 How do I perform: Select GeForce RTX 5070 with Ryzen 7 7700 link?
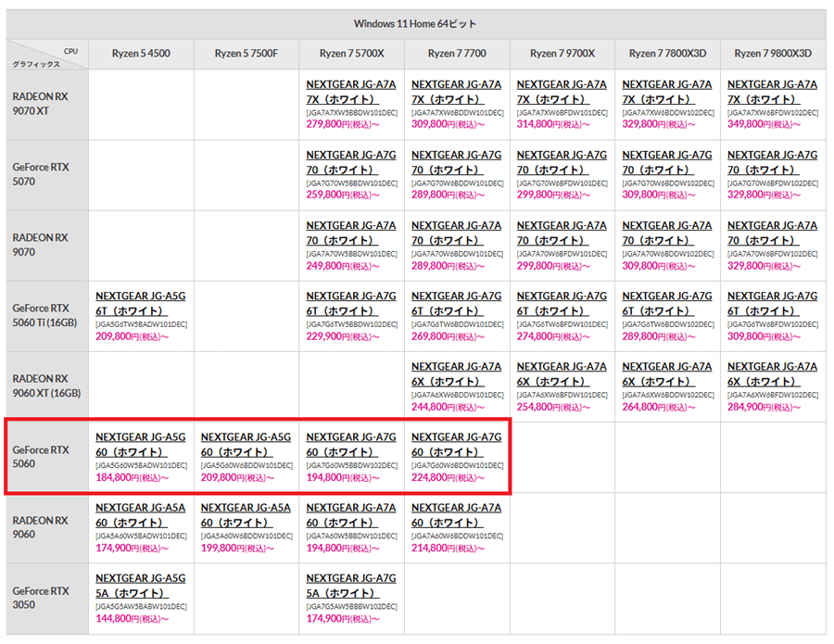(456, 162)
